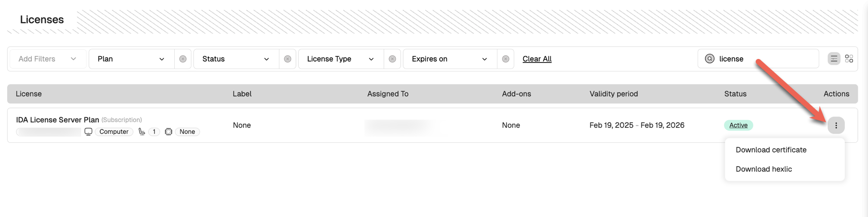Clear the Plan filter with its x icon

(x=183, y=59)
